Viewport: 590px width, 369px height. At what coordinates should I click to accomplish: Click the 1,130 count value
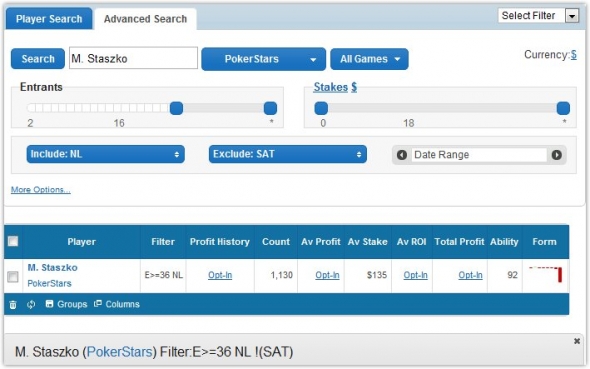coord(281,275)
